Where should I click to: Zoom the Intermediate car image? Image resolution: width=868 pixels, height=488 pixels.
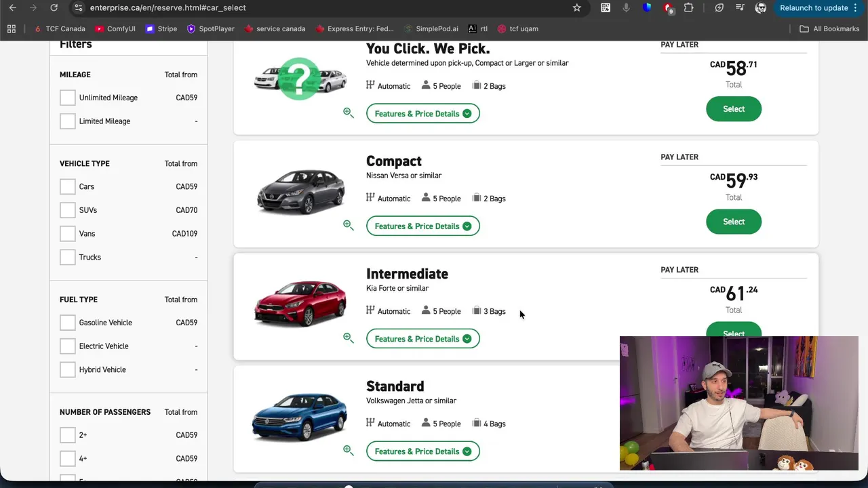point(349,338)
